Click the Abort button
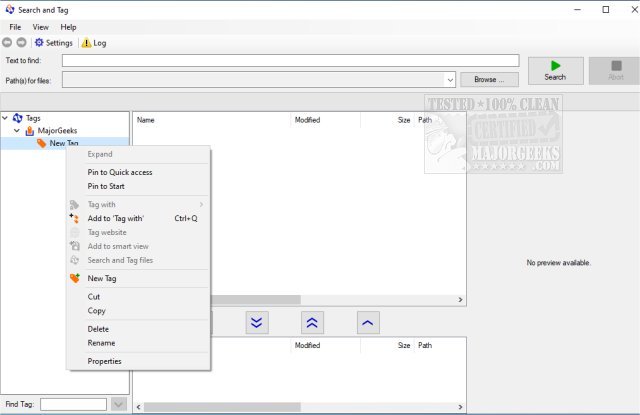This screenshot has width=640, height=415. (x=616, y=71)
